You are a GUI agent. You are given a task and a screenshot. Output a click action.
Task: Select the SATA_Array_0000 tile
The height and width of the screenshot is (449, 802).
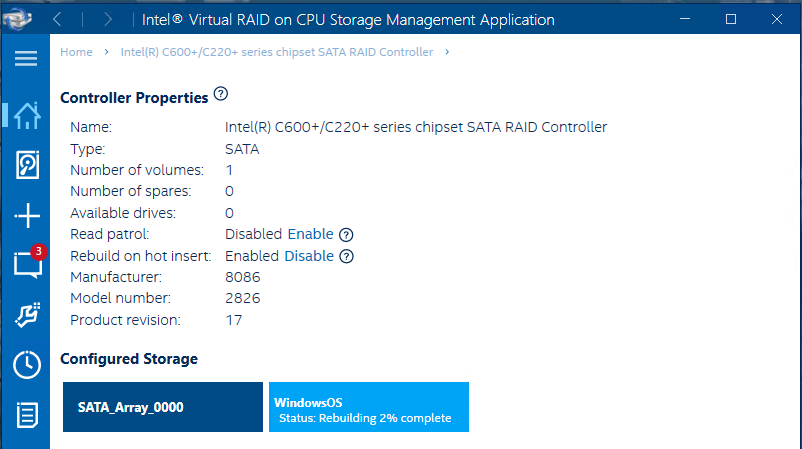[x=163, y=407]
